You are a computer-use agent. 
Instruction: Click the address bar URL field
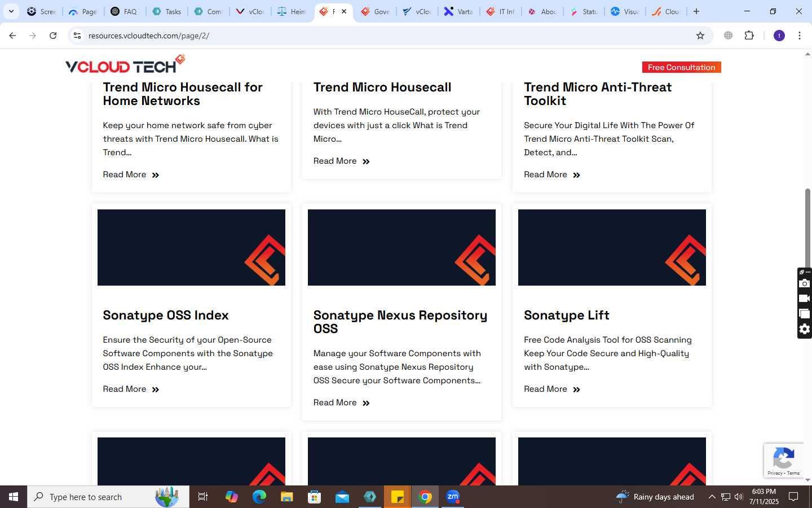[389, 36]
